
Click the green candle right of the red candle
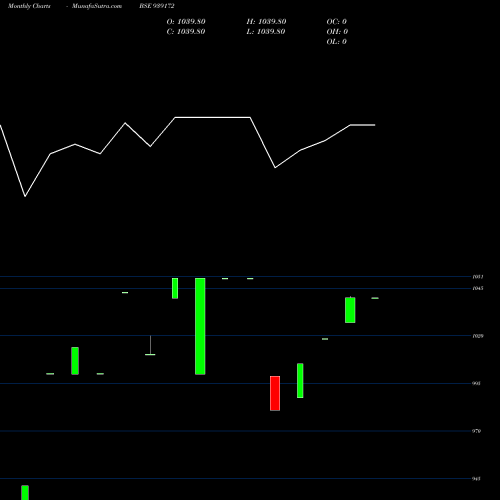click(300, 381)
